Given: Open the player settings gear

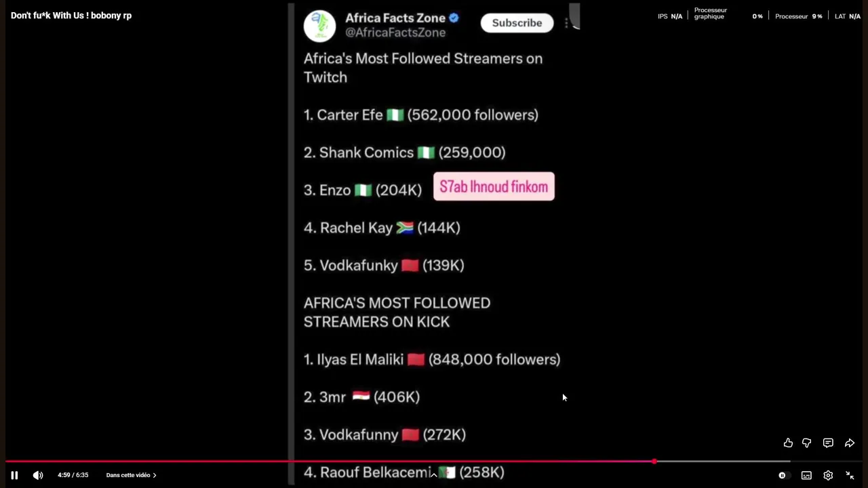Looking at the screenshot, I should click(x=828, y=475).
